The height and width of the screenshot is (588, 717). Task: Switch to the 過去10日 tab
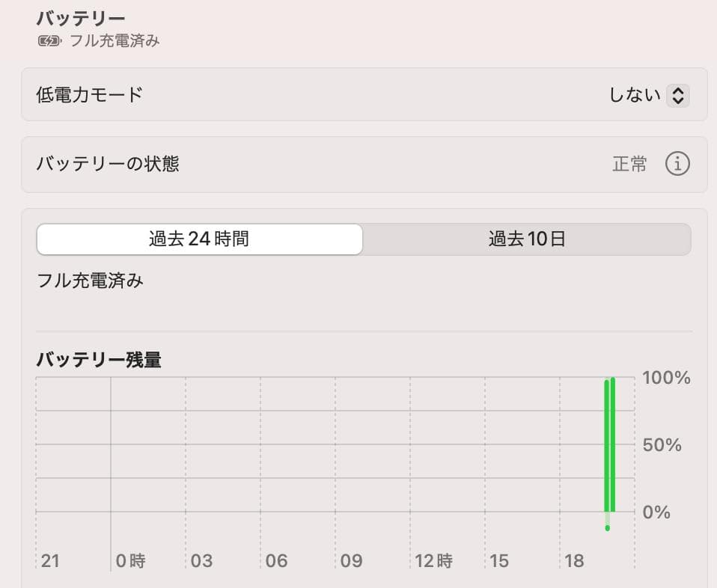tap(527, 239)
